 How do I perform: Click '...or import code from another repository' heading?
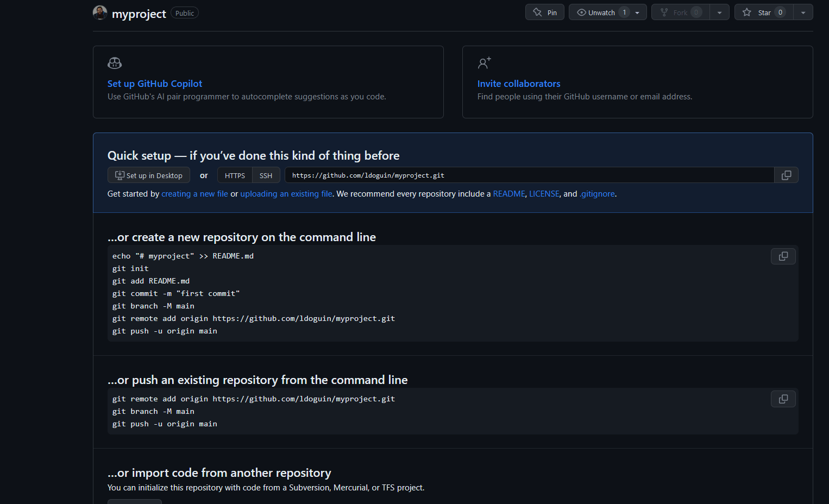point(219,473)
